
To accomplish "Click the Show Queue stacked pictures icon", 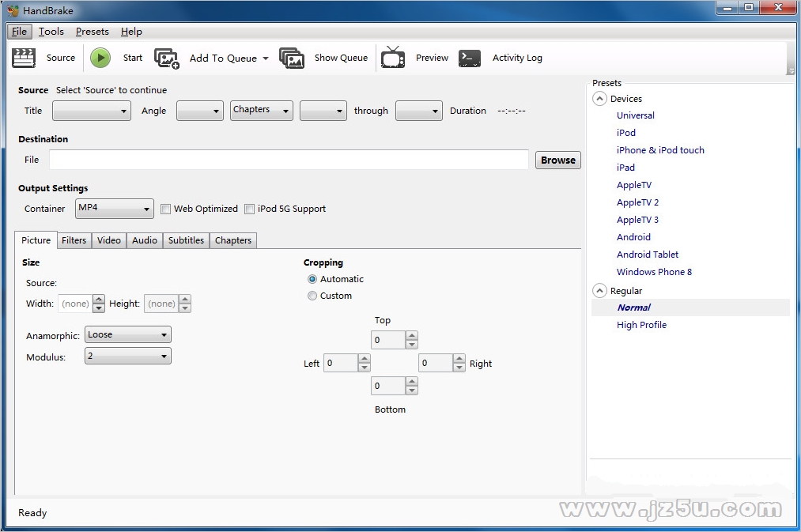I will point(292,58).
